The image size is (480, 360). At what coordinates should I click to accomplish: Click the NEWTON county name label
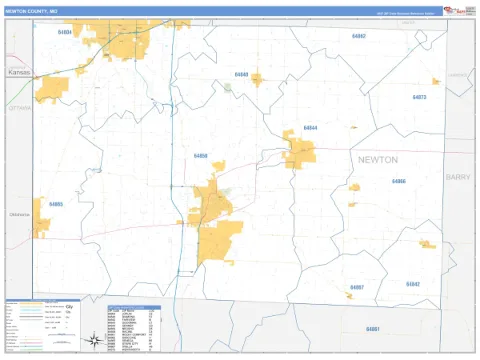tap(378, 160)
